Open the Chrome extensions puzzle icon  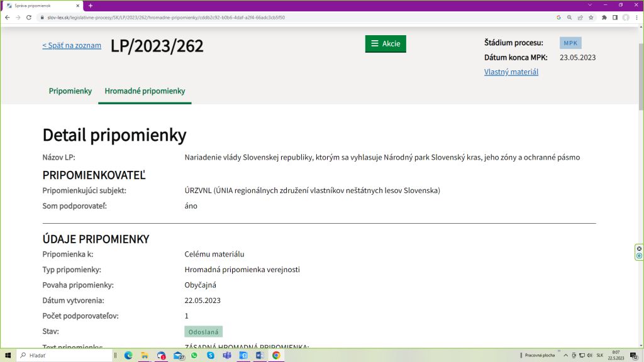click(604, 18)
